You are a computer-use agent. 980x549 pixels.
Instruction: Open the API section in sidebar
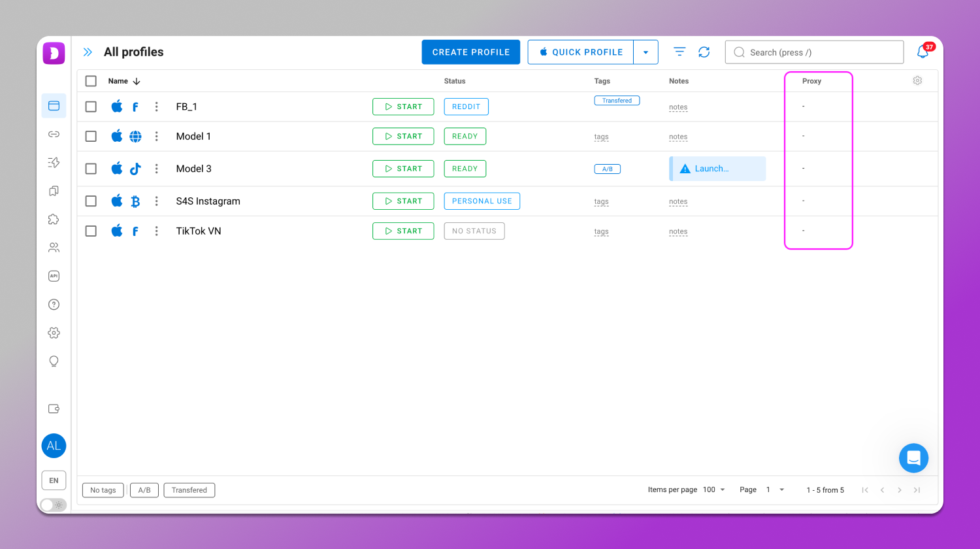54,276
